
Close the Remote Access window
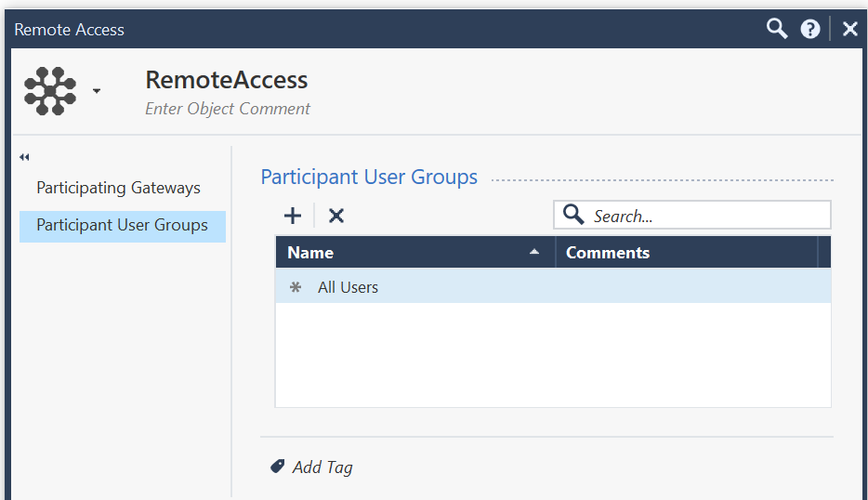tap(849, 29)
